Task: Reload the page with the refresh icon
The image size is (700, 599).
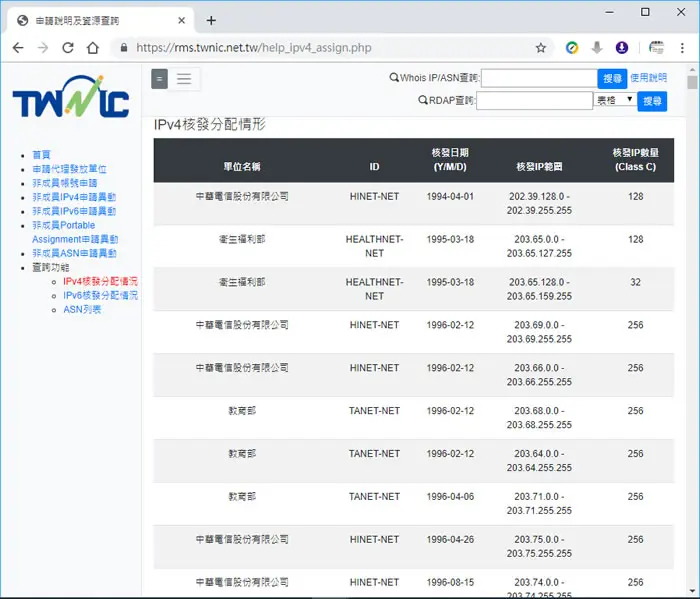Action: point(68,48)
